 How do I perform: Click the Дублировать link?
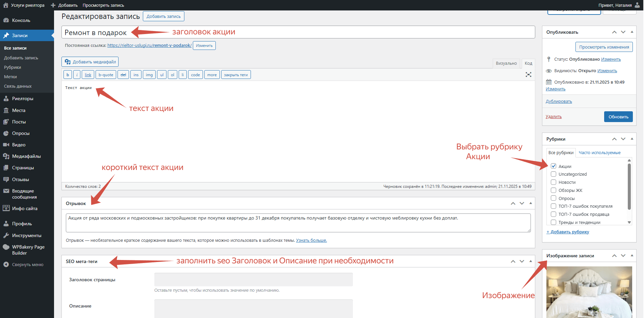pos(559,102)
